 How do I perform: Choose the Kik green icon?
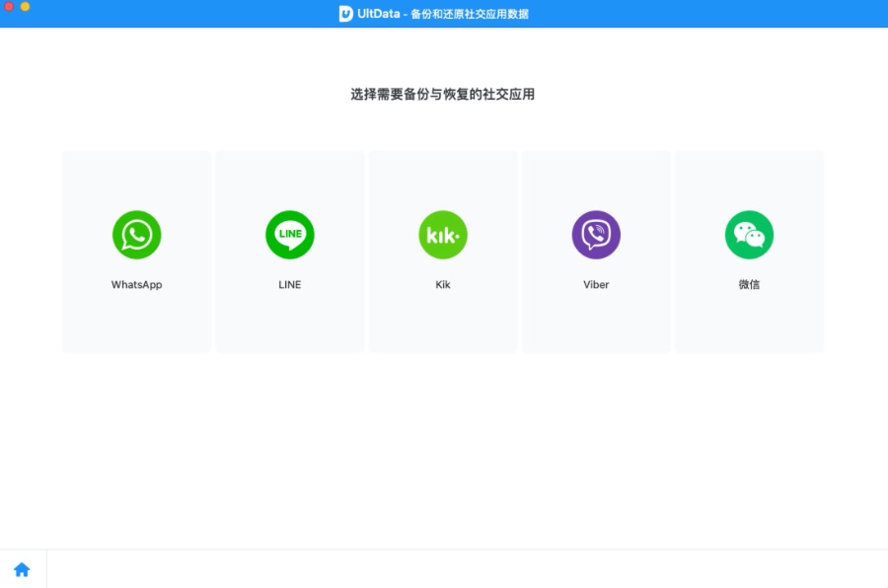pyautogui.click(x=443, y=235)
